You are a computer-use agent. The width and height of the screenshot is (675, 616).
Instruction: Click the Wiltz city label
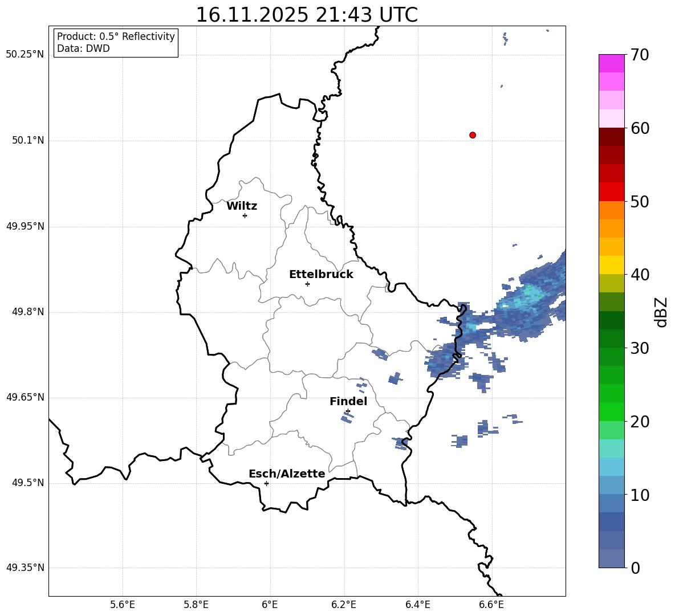(242, 206)
